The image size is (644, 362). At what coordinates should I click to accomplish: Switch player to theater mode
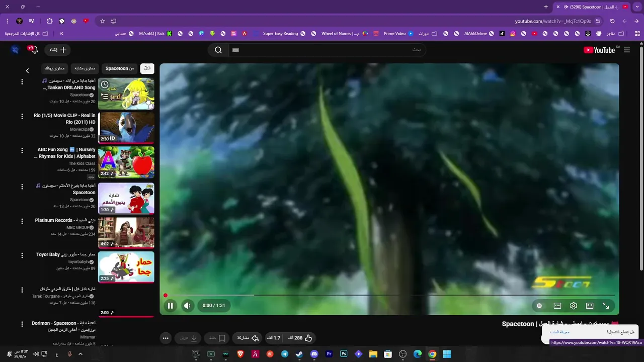pyautogui.click(x=590, y=306)
